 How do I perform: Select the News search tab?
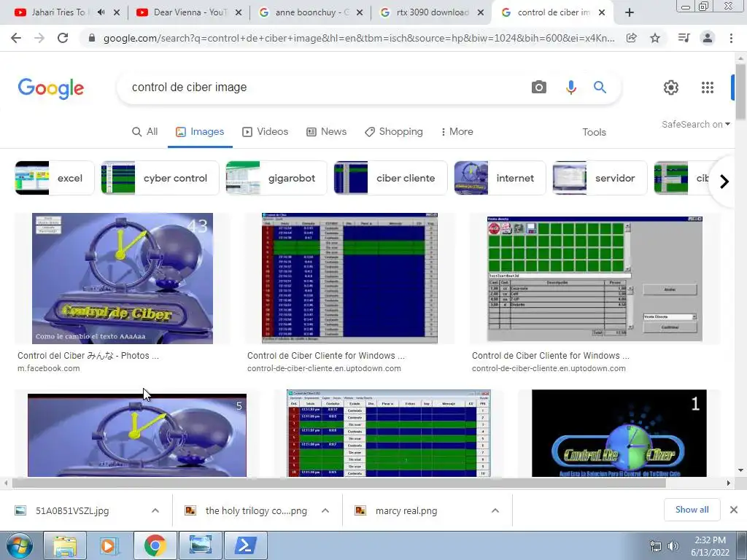(326, 132)
